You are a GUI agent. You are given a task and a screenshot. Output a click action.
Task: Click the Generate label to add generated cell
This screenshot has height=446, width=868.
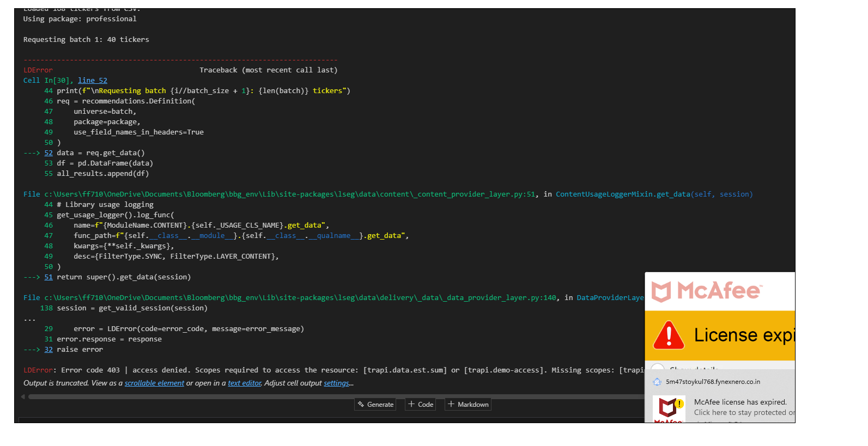coord(380,405)
